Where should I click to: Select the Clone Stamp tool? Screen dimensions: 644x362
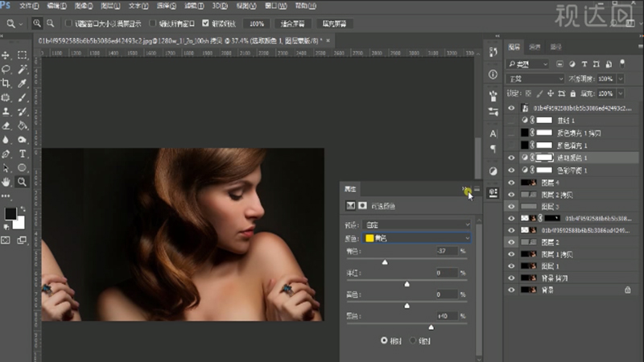(6, 112)
